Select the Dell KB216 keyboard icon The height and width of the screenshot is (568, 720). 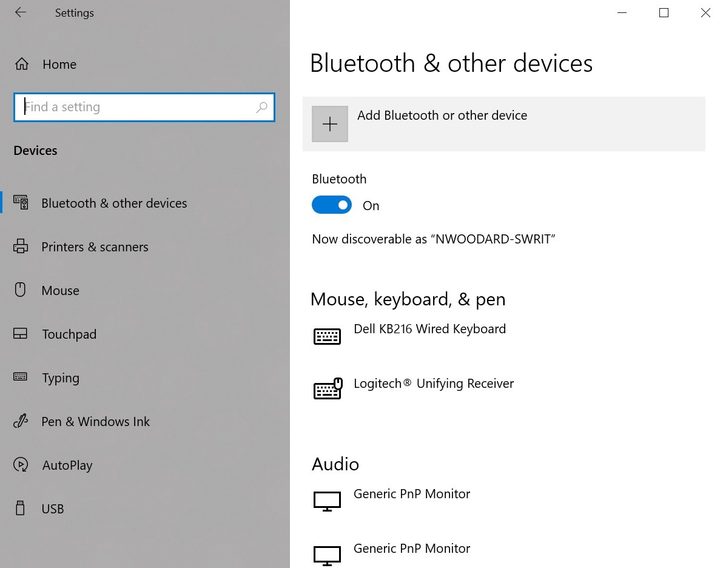[x=327, y=336]
